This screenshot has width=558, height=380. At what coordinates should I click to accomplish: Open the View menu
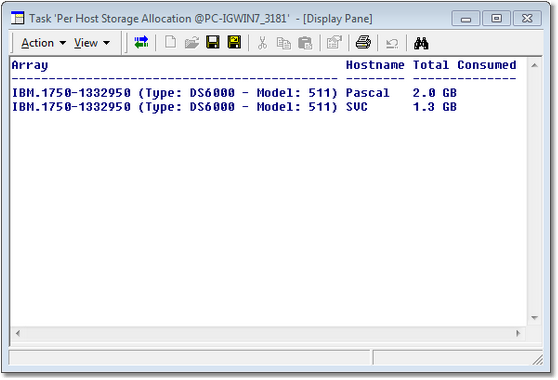click(x=91, y=43)
